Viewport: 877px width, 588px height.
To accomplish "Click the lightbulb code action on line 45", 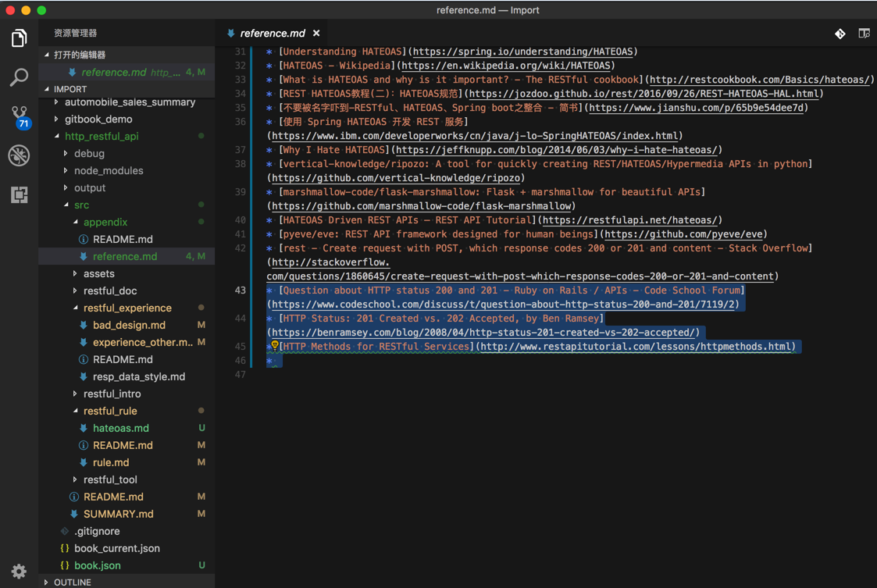I will coord(275,345).
